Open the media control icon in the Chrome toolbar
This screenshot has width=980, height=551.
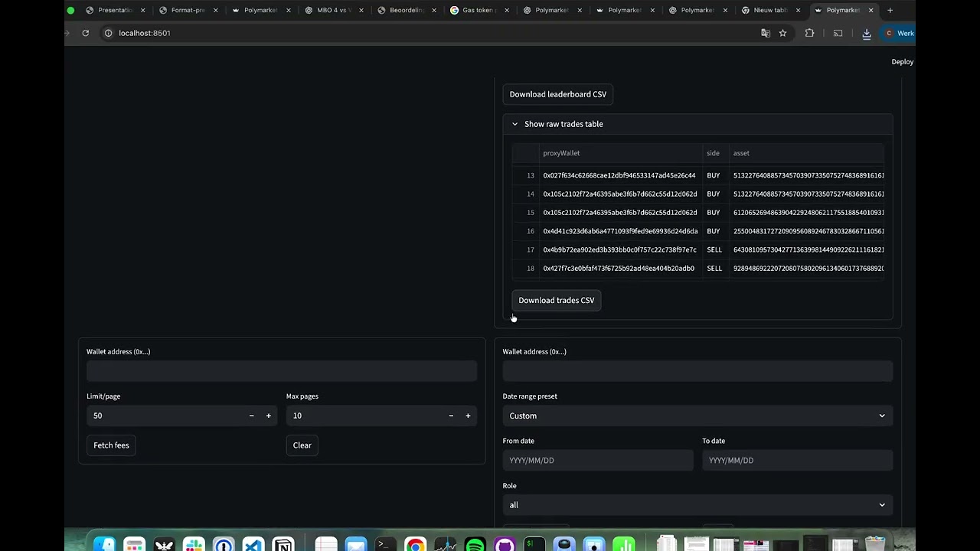point(838,33)
